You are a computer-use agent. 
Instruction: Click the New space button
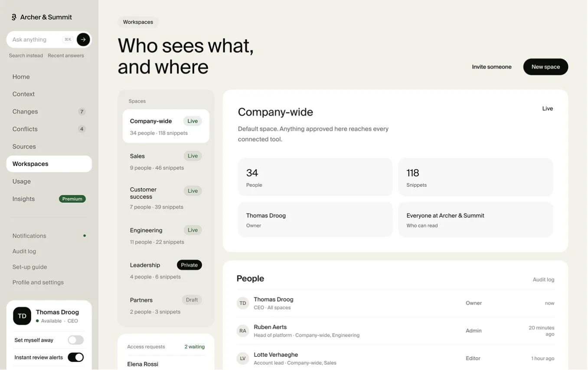tap(546, 67)
